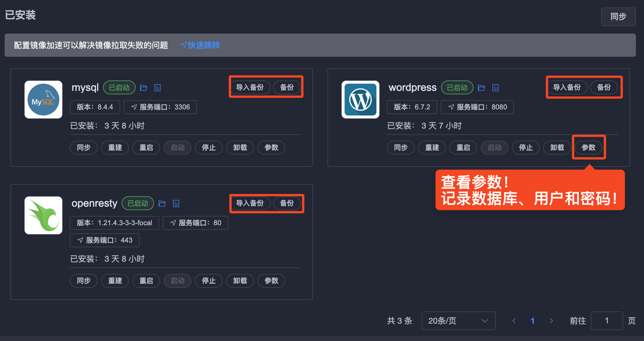Expand the 20条/页 page size dropdown
Screen dimensions: 644x341
coord(458,321)
